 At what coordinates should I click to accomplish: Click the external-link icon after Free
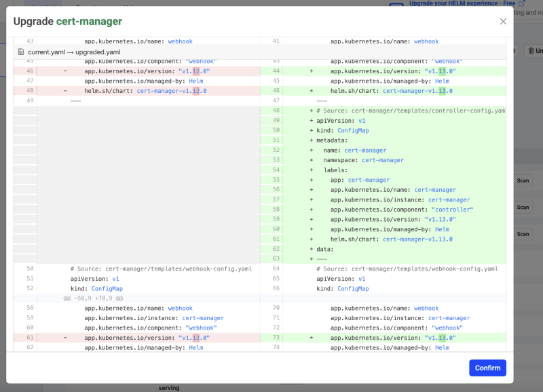click(x=521, y=3)
